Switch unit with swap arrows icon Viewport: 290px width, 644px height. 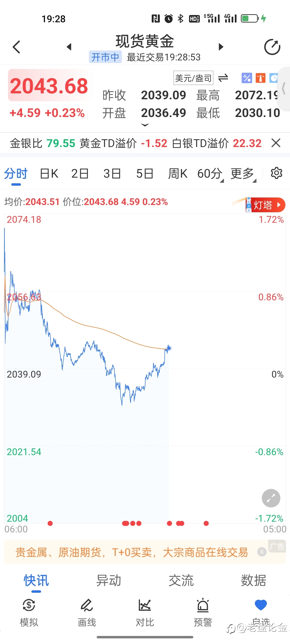(223, 78)
